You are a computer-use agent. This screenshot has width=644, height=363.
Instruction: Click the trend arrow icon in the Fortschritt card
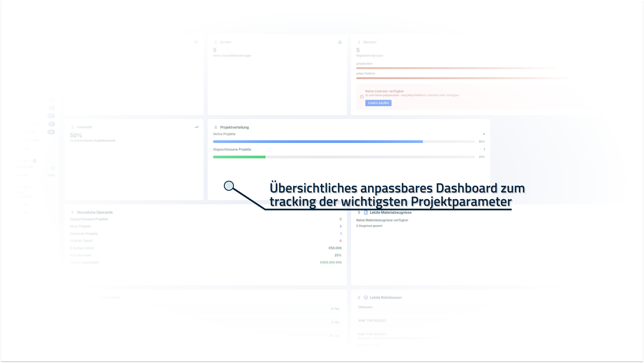[x=196, y=127]
